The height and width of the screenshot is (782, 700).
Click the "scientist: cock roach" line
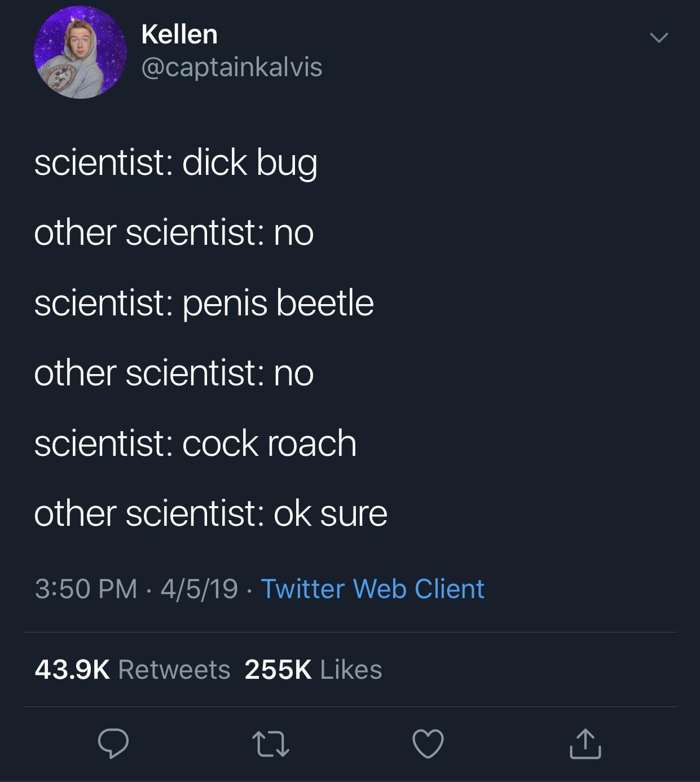coord(195,443)
